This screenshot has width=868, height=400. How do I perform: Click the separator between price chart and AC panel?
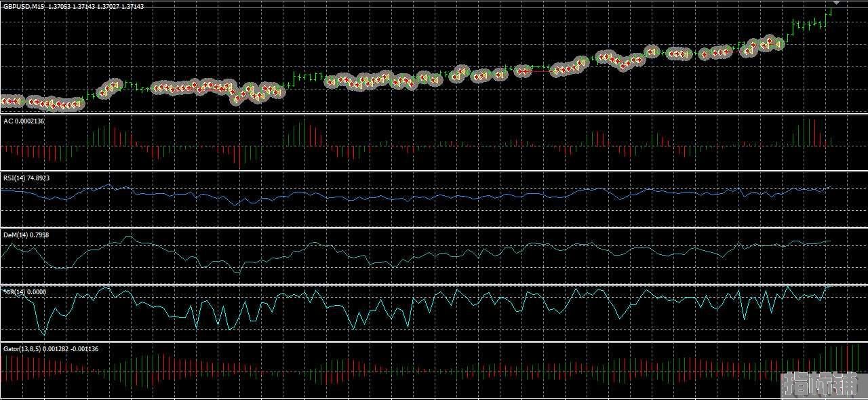pyautogui.click(x=434, y=114)
